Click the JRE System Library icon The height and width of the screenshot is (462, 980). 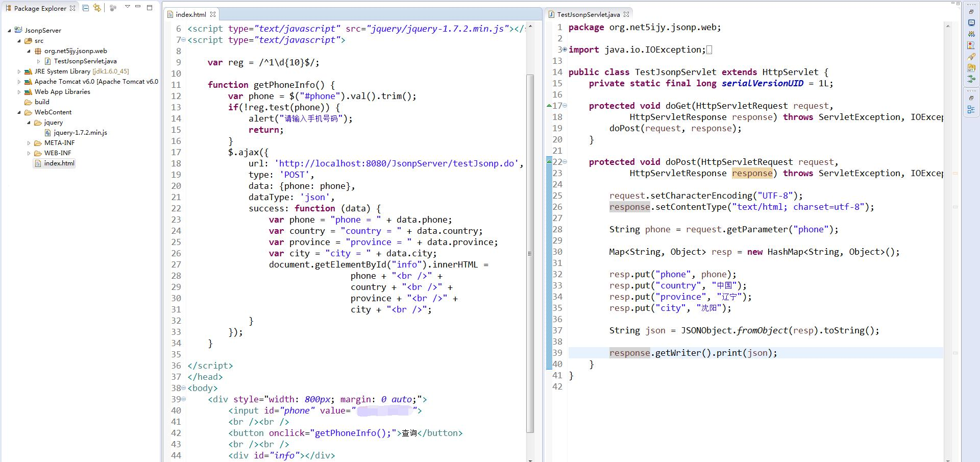[28, 71]
